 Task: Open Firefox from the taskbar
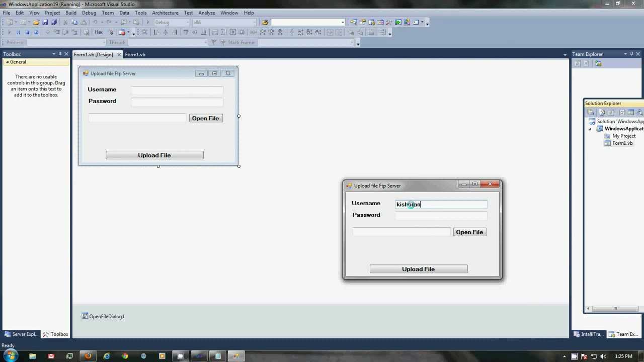tap(88, 356)
